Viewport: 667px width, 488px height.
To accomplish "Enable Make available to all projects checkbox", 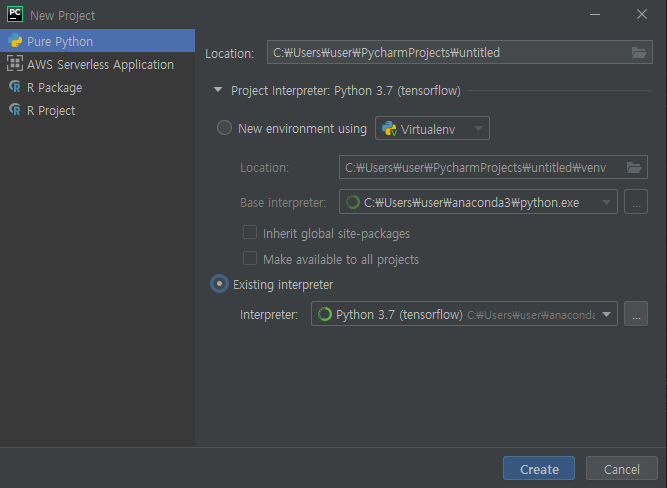I will coord(250,258).
